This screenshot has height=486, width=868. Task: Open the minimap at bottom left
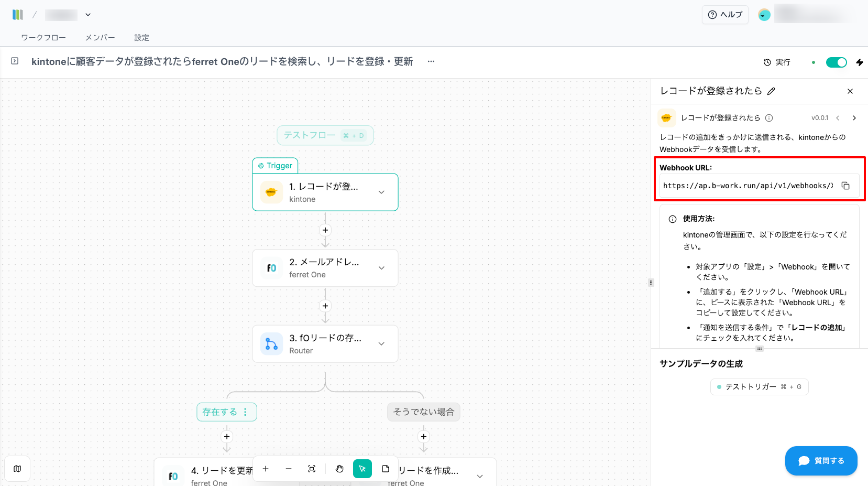point(17,469)
